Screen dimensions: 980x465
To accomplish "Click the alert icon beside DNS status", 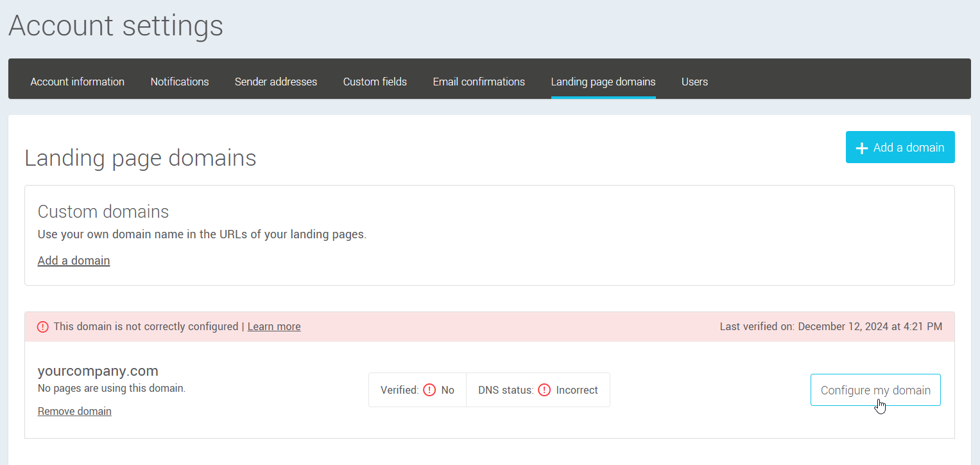I will (544, 389).
